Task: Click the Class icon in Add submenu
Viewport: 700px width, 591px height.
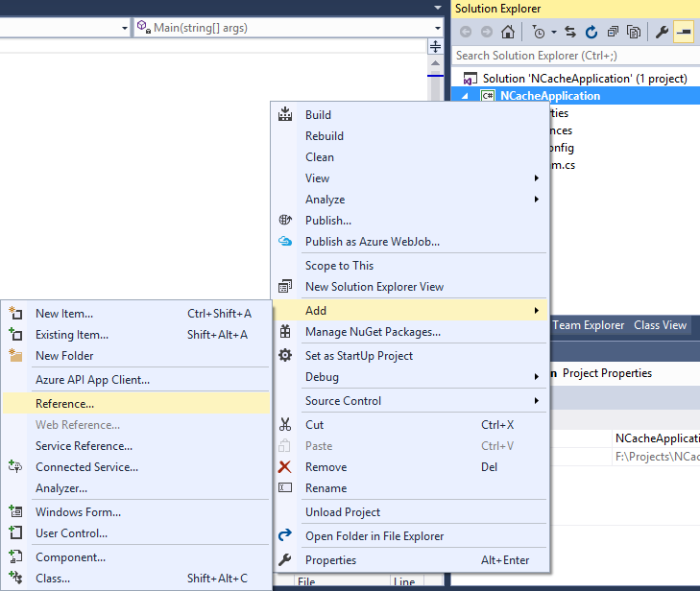Action: coord(15,578)
